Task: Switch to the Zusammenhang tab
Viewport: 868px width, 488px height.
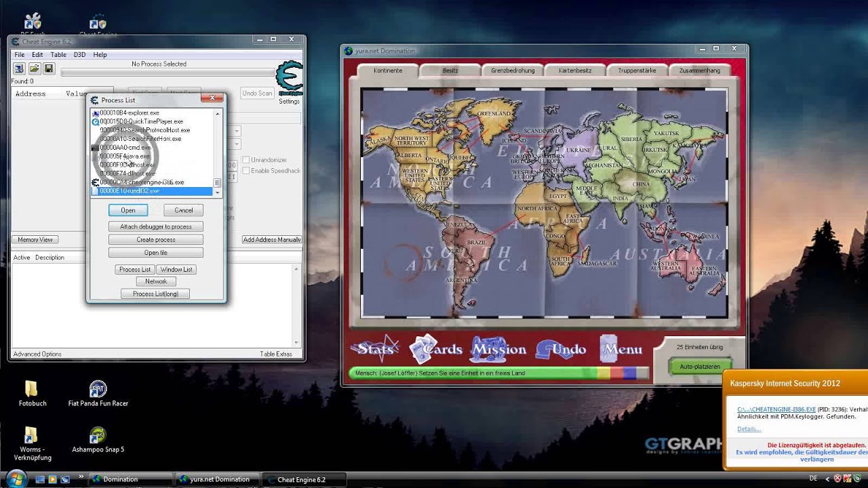Action: [699, 70]
